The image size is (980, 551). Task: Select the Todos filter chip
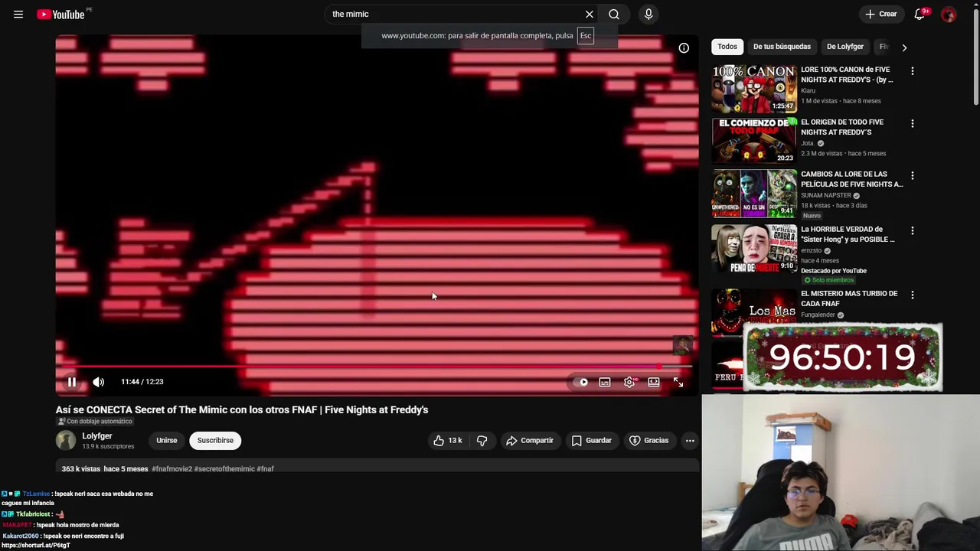tap(727, 47)
